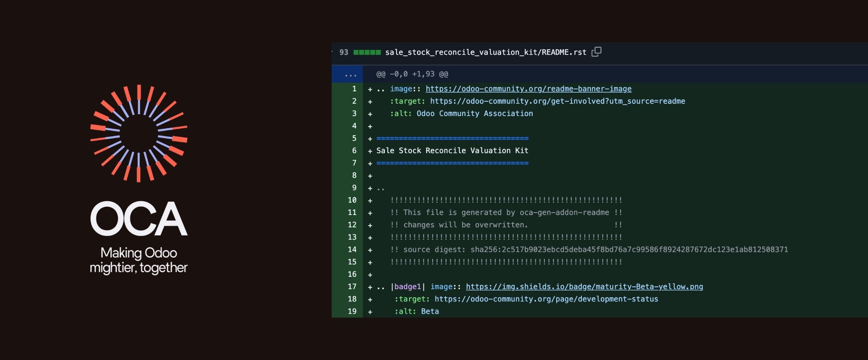Click 'changes will be overwritten.' text

[x=465, y=225]
